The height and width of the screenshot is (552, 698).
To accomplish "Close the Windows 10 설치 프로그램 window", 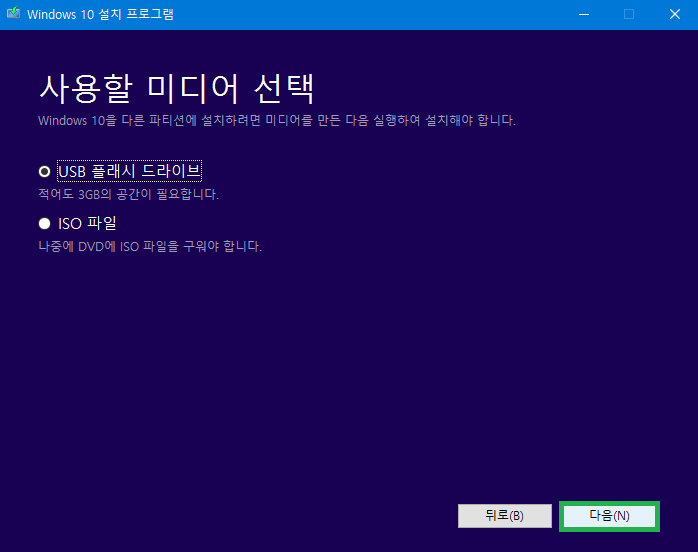I will tap(675, 14).
